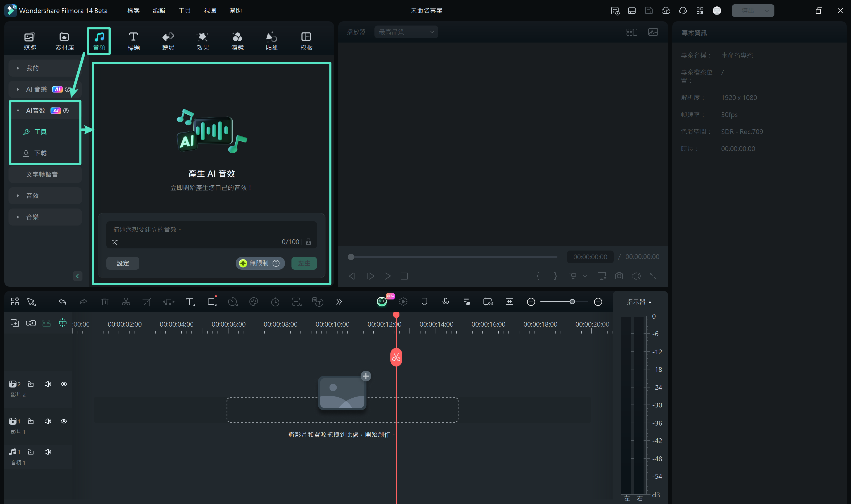Expand the 我的 category
Viewport: 851px width, 504px height.
[x=45, y=68]
